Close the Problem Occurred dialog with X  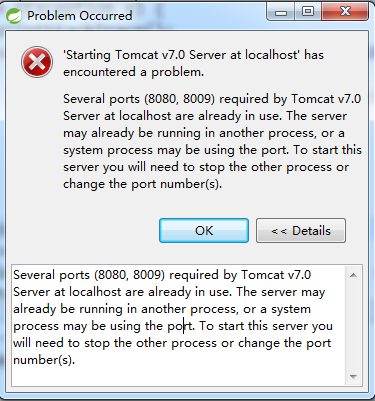[x=345, y=12]
